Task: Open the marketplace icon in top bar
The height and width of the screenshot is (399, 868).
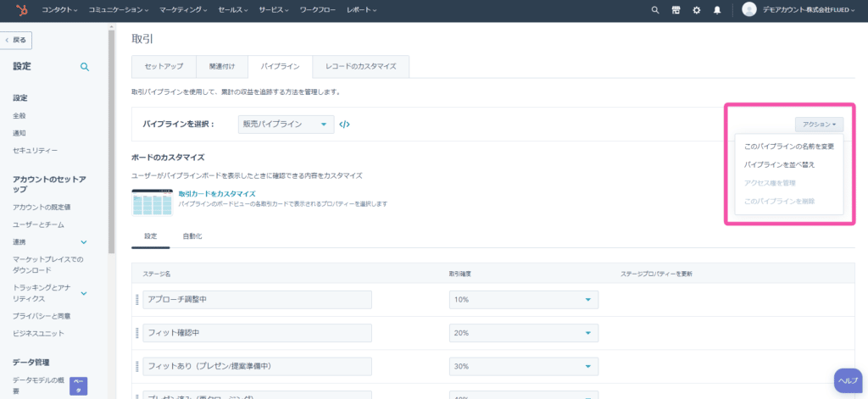Action: (676, 10)
